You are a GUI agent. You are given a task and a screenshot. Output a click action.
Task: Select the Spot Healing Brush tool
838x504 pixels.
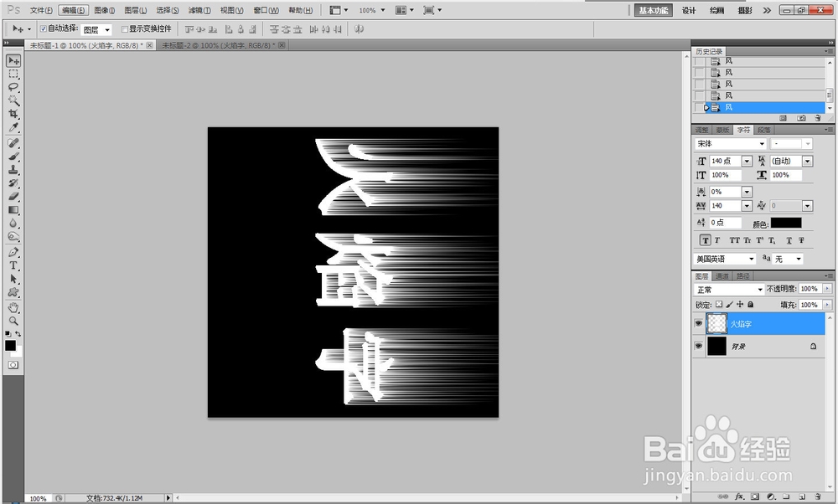tap(13, 143)
